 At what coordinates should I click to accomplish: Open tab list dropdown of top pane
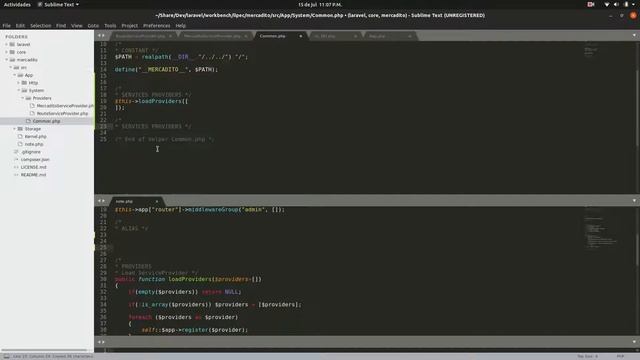click(x=634, y=36)
